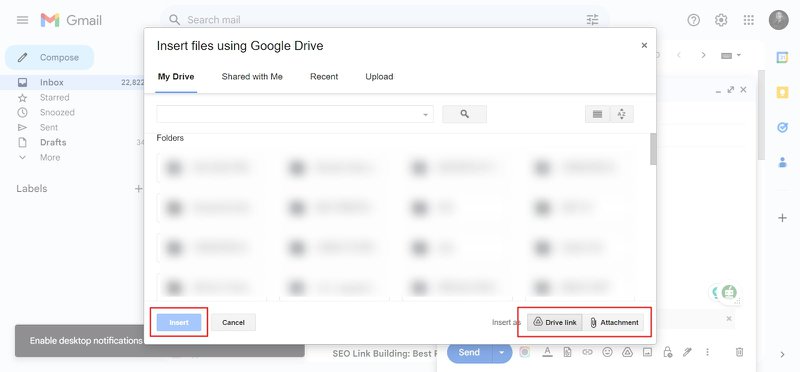Switch Drive dialog to list view

(597, 114)
